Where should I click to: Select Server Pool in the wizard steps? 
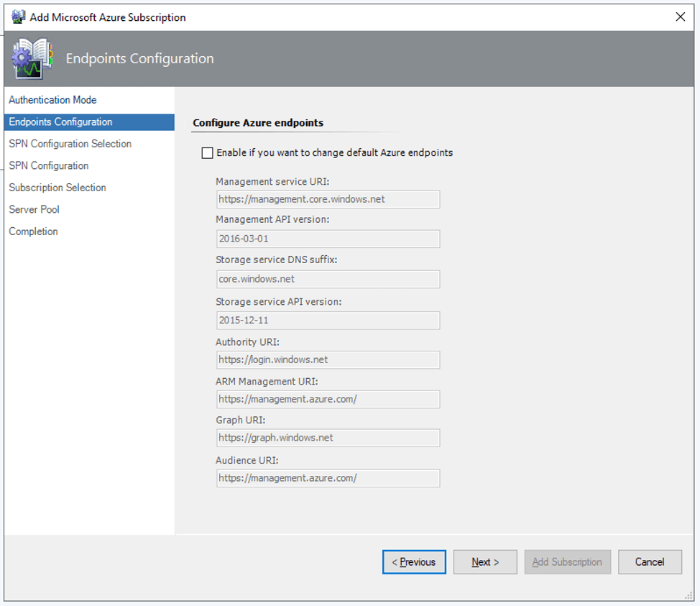pyautogui.click(x=34, y=209)
